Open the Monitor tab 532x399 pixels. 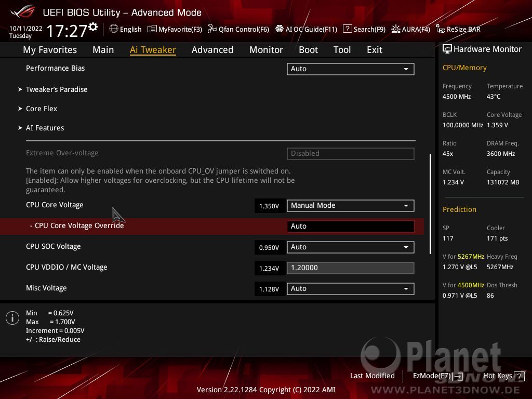266,50
